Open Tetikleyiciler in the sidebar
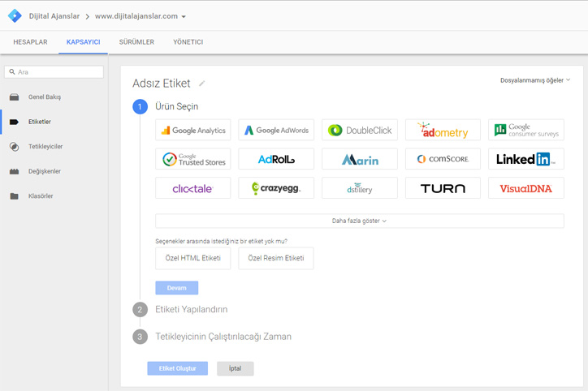The image size is (588, 391). point(45,147)
